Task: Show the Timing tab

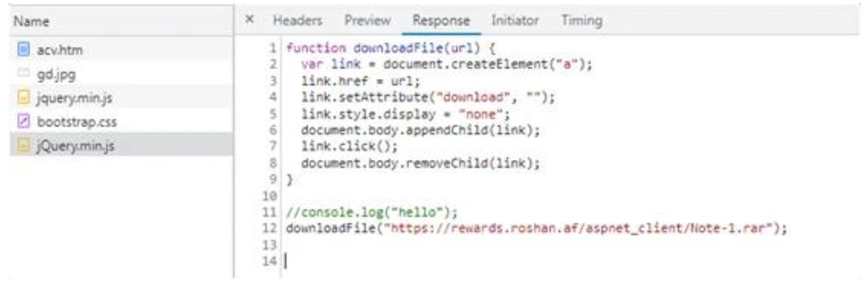Action: click(x=582, y=21)
